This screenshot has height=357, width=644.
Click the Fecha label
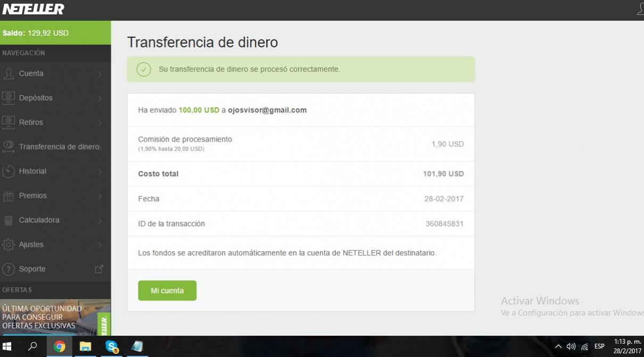[x=148, y=199]
